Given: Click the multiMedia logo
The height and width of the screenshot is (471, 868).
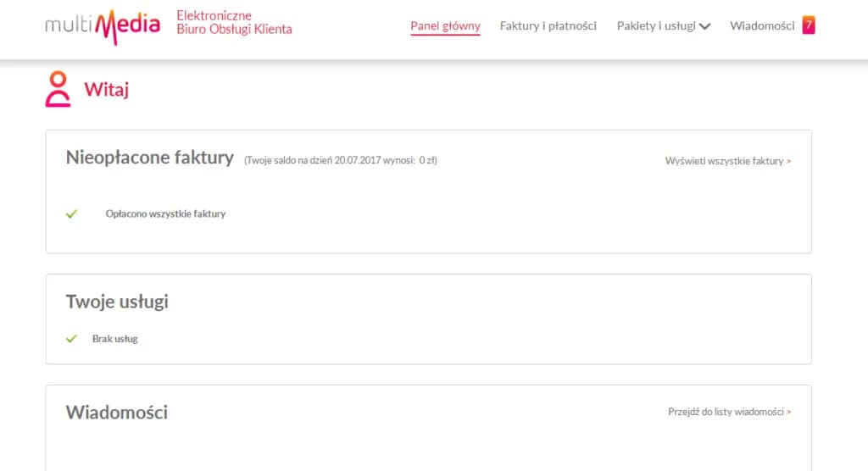Looking at the screenshot, I should pos(103,25).
